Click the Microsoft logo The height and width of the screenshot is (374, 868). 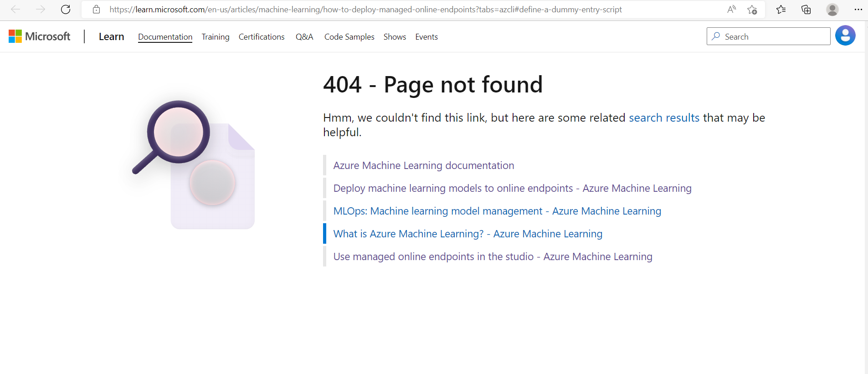(40, 36)
